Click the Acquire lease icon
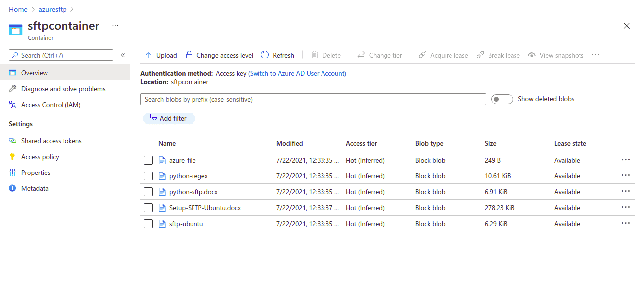This screenshot has height=289, width=644. point(422,55)
